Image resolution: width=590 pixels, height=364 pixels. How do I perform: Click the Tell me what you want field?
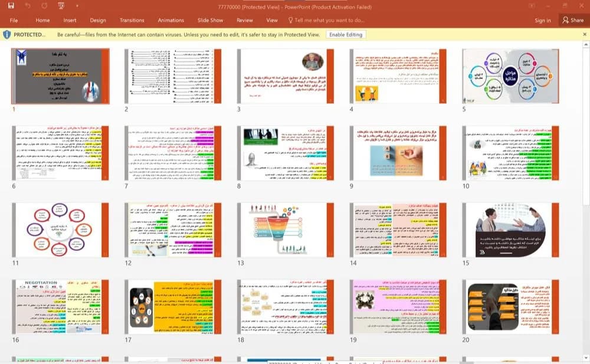tap(326, 20)
